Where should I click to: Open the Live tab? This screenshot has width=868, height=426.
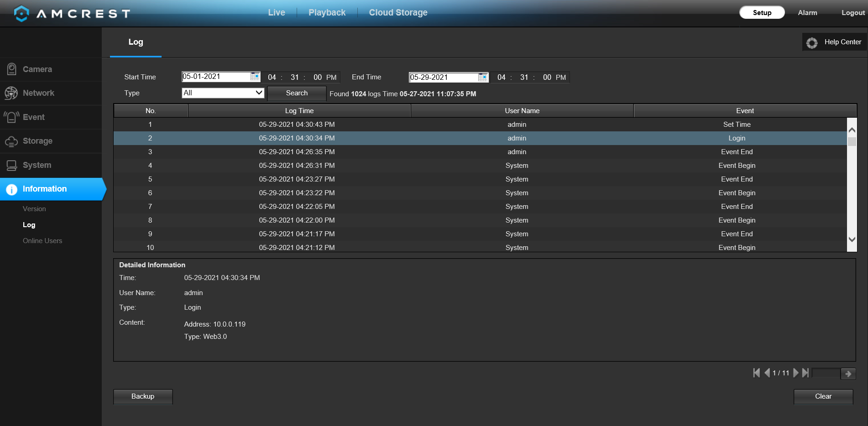pyautogui.click(x=277, y=13)
